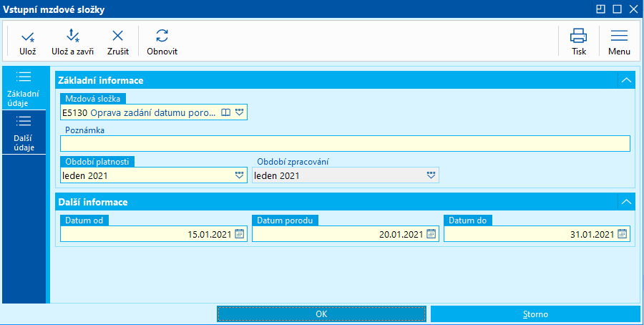
Task: Click the Datum od label
Action: tap(84, 220)
